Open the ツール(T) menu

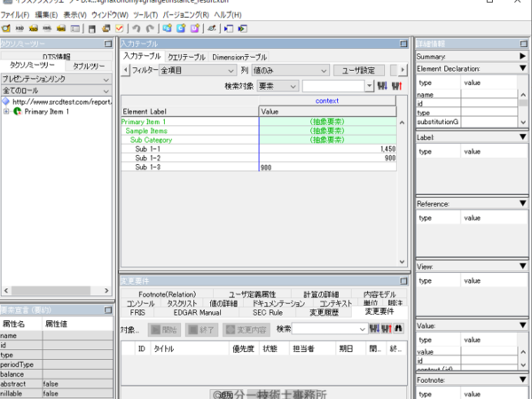click(145, 15)
